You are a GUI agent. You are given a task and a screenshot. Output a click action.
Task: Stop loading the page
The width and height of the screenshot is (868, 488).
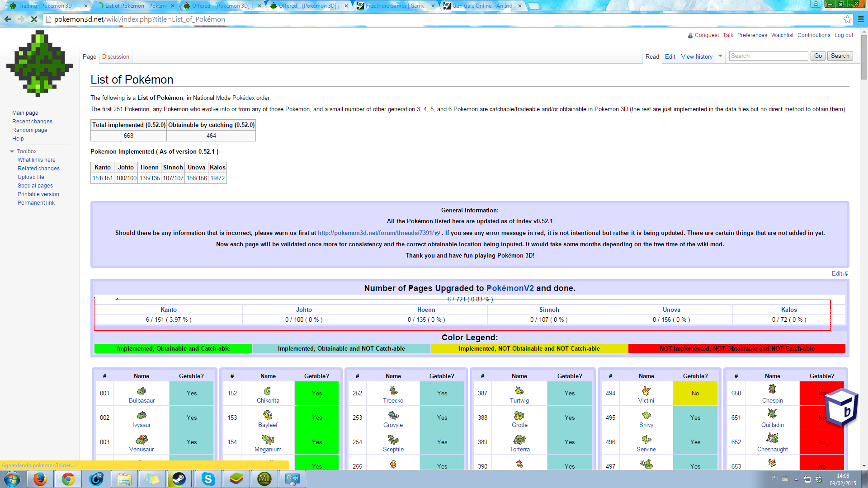tap(34, 19)
